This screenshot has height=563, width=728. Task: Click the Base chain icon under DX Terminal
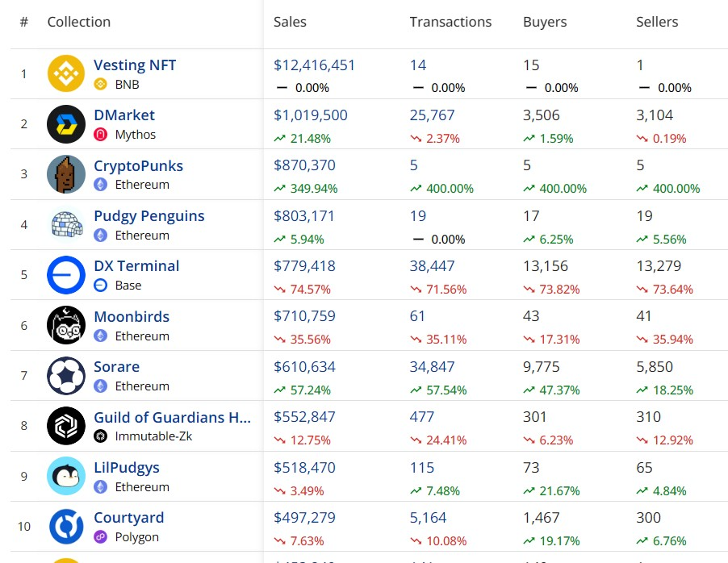[100, 285]
